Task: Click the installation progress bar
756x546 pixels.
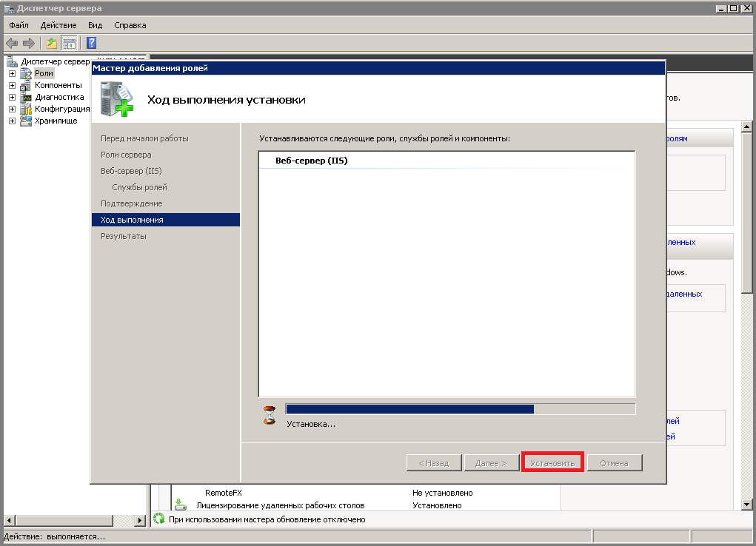Action: tap(460, 409)
